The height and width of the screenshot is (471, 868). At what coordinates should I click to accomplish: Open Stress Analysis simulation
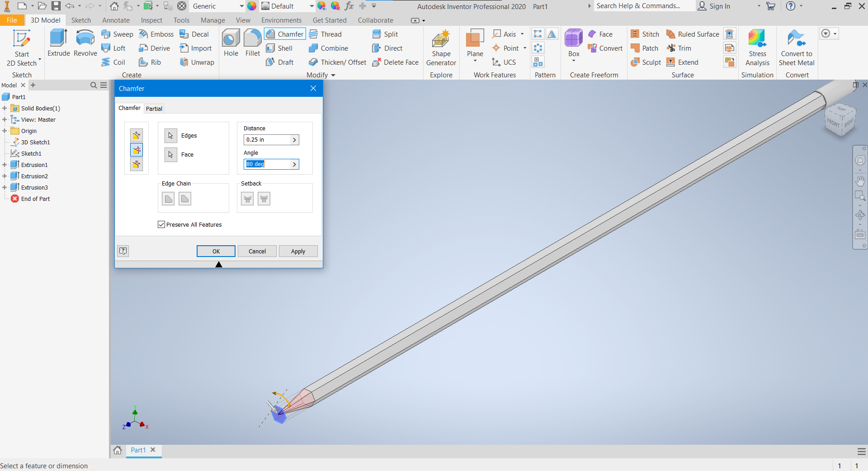click(x=758, y=48)
